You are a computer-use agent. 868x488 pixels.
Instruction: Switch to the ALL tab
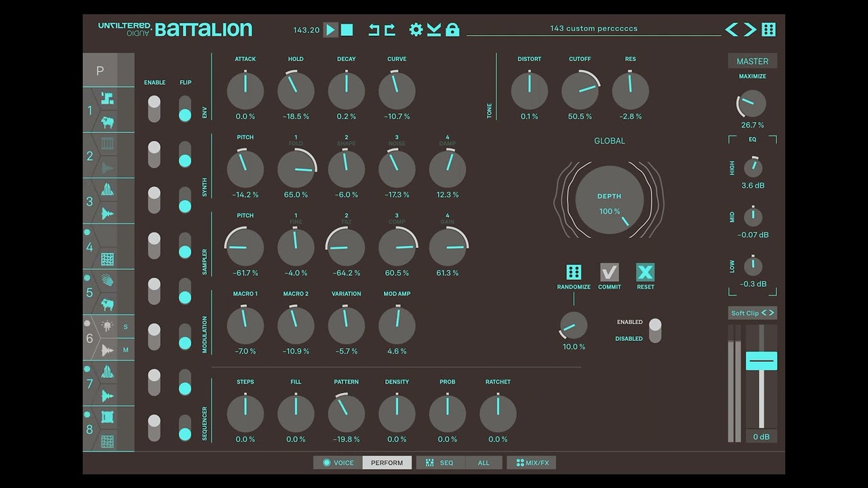484,463
